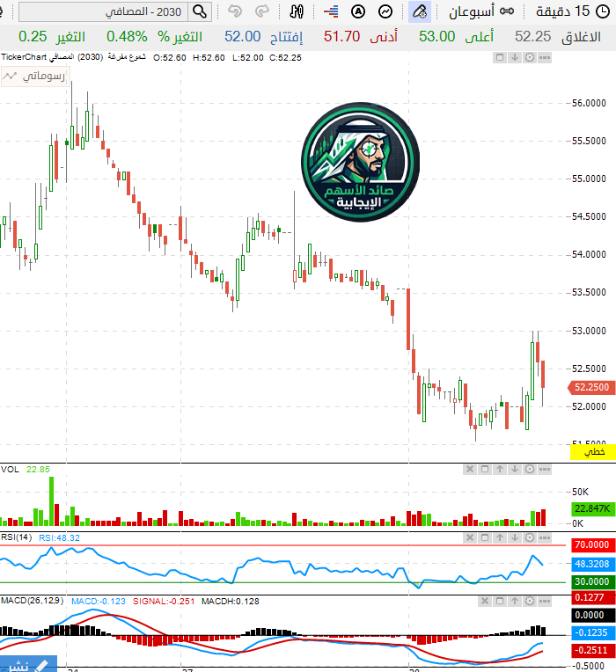This screenshot has width=616, height=672.
Task: Click the magnifier search icon beside symbol field
Action: tap(200, 11)
